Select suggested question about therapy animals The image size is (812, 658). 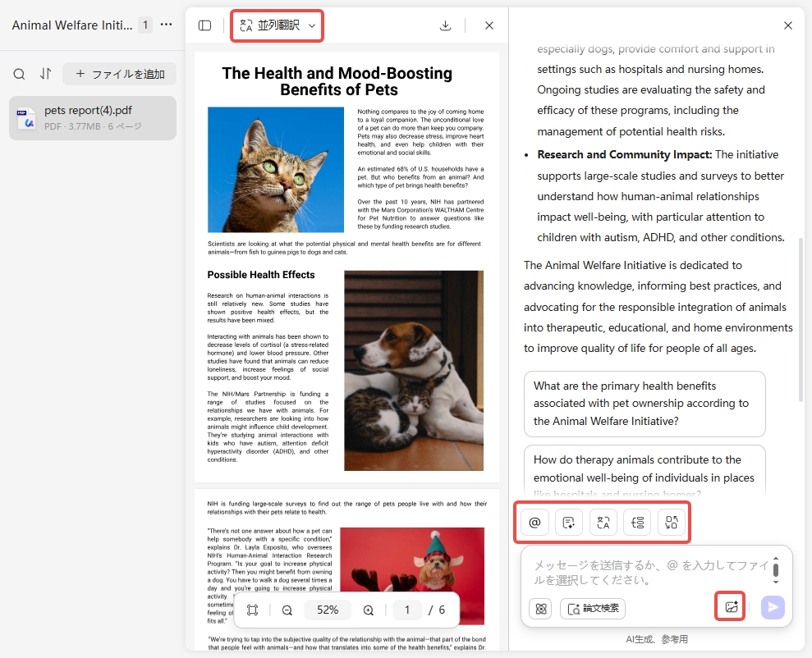(x=645, y=471)
